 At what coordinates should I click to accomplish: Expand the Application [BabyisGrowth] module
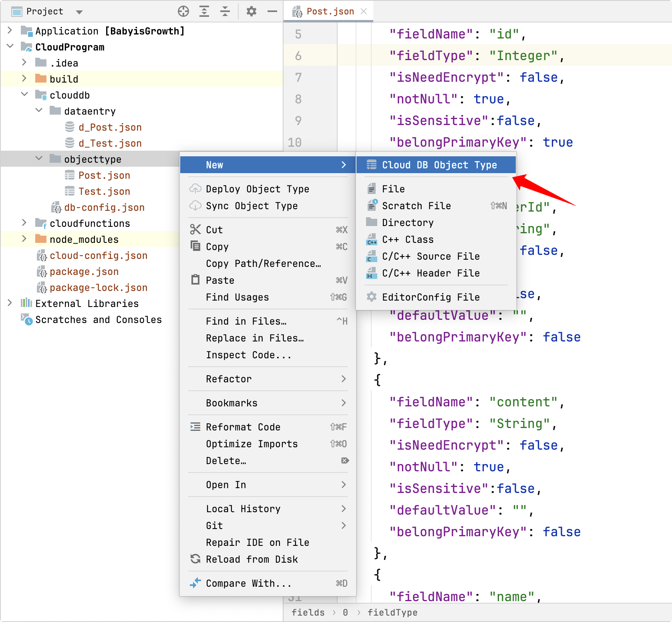10,30
